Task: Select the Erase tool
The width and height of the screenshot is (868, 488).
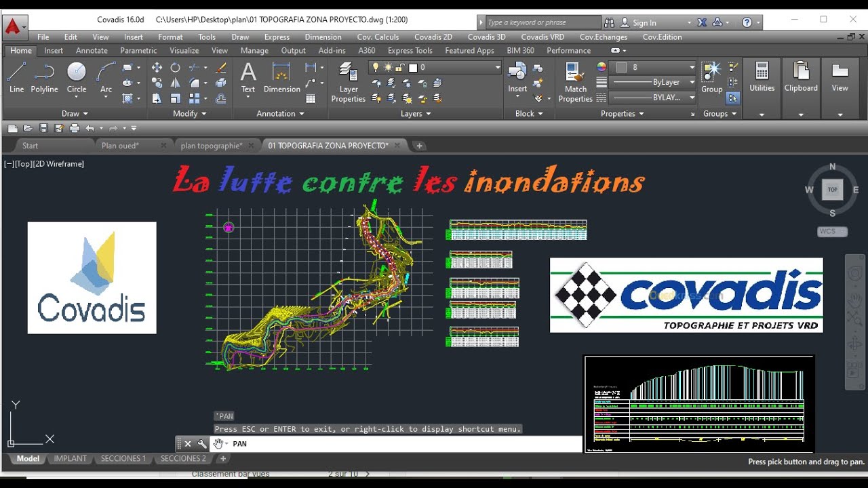Action: [220, 67]
